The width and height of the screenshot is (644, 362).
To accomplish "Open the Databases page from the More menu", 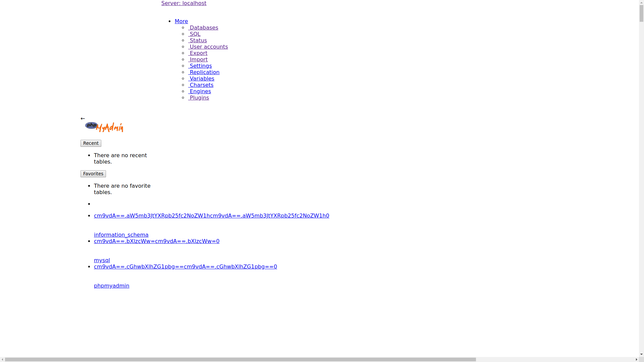I will pos(203,27).
